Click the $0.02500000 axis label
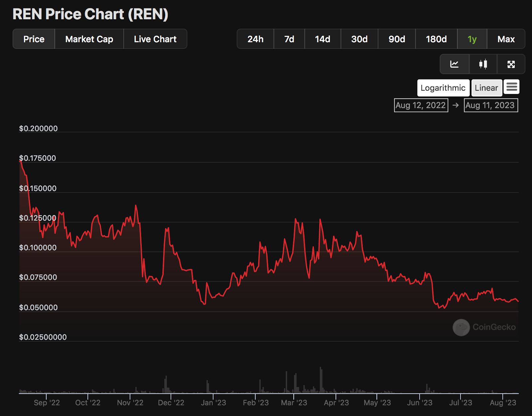Screen dimensions: 532x416 pyautogui.click(x=43, y=337)
